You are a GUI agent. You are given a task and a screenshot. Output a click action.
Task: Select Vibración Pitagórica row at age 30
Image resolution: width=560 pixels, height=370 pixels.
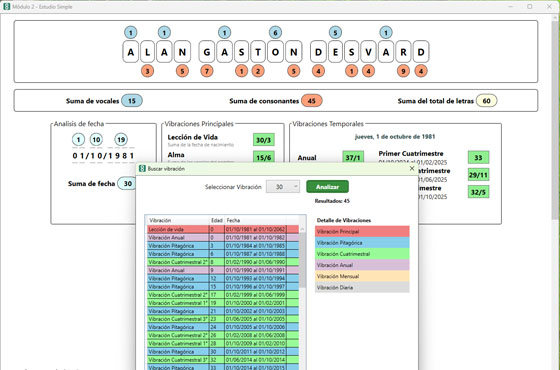click(x=223, y=352)
